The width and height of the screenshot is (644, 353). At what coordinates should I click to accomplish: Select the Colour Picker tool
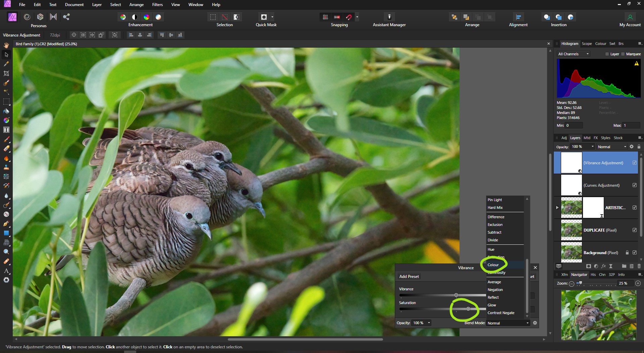click(6, 64)
